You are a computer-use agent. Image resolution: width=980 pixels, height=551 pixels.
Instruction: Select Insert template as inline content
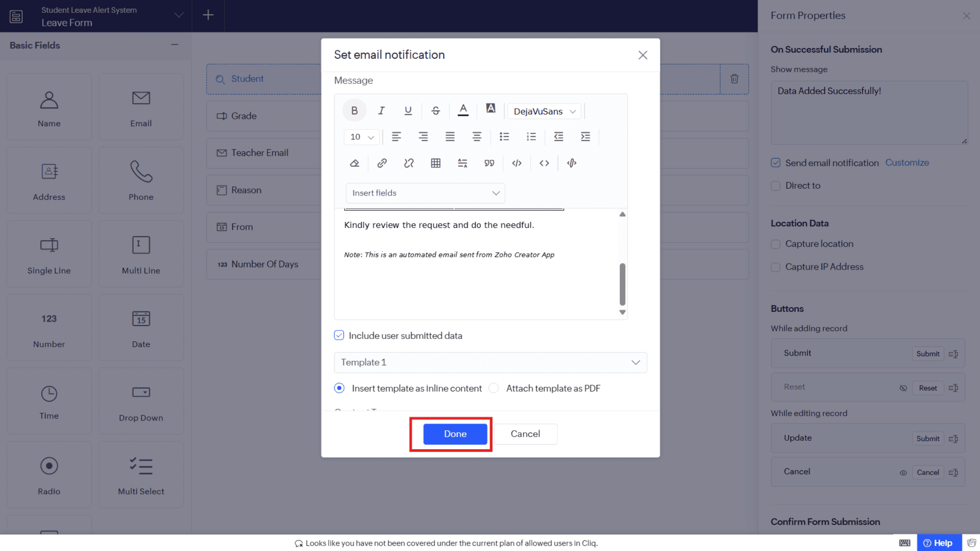339,388
